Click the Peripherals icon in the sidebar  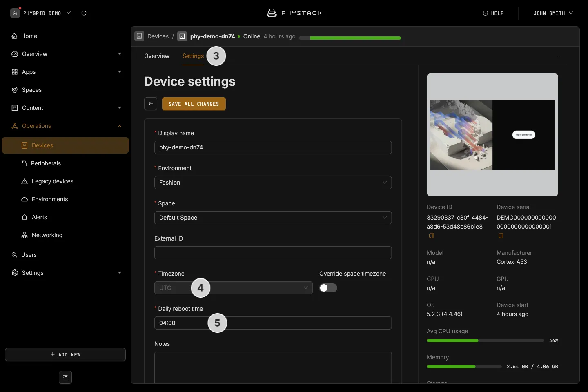coord(24,163)
